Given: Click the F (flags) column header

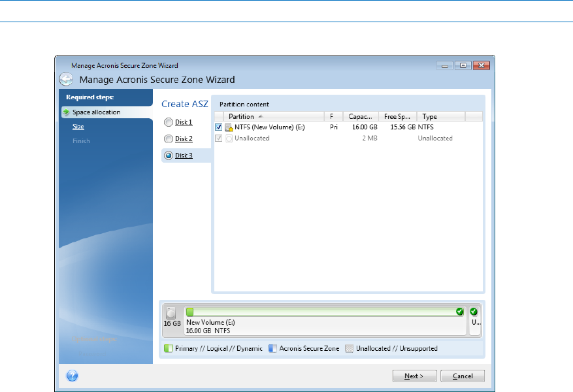Looking at the screenshot, I should (334, 116).
